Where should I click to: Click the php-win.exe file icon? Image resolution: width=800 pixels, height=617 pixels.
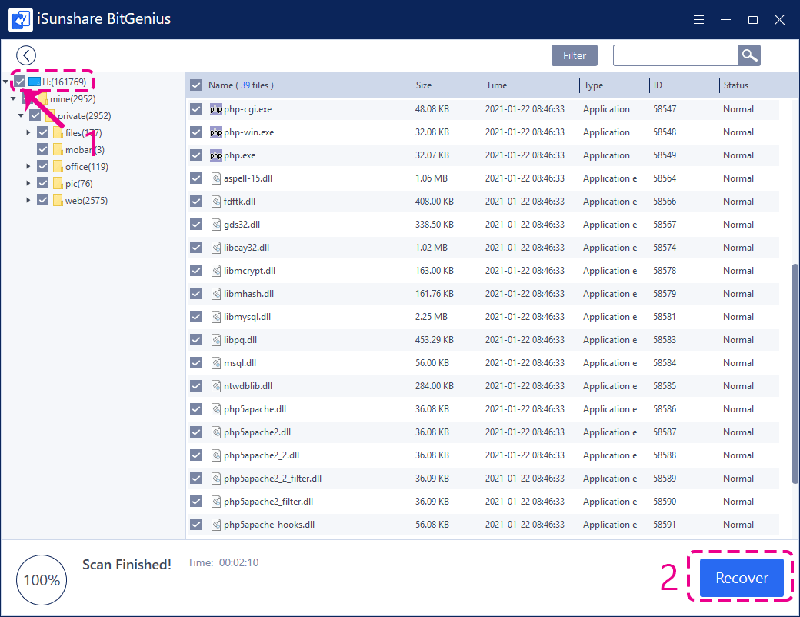click(216, 132)
